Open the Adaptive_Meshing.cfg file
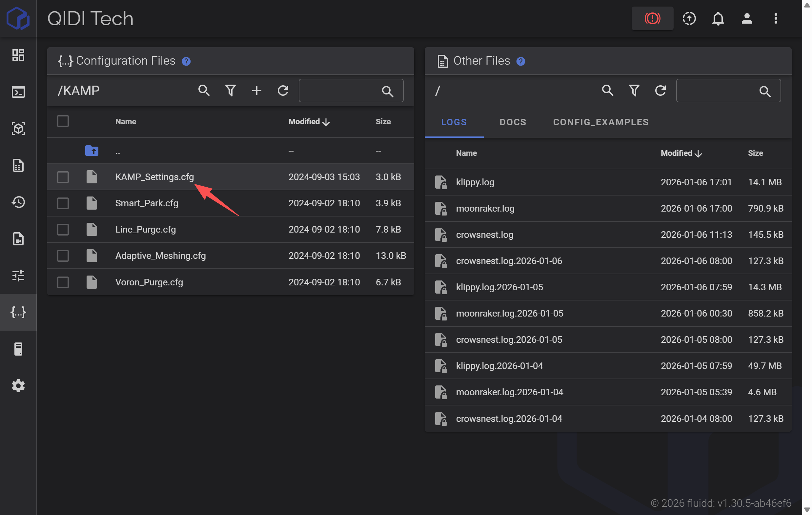The image size is (812, 515). tap(160, 256)
